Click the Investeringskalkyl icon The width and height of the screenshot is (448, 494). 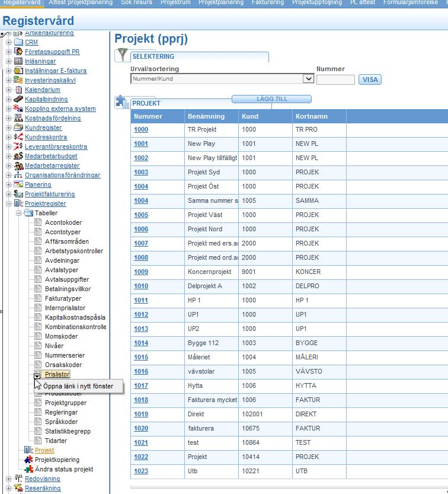[x=18, y=80]
